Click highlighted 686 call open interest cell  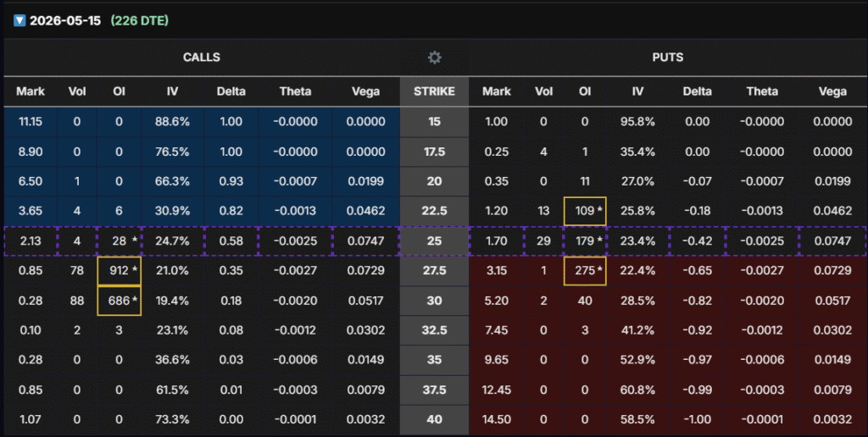pyautogui.click(x=120, y=300)
